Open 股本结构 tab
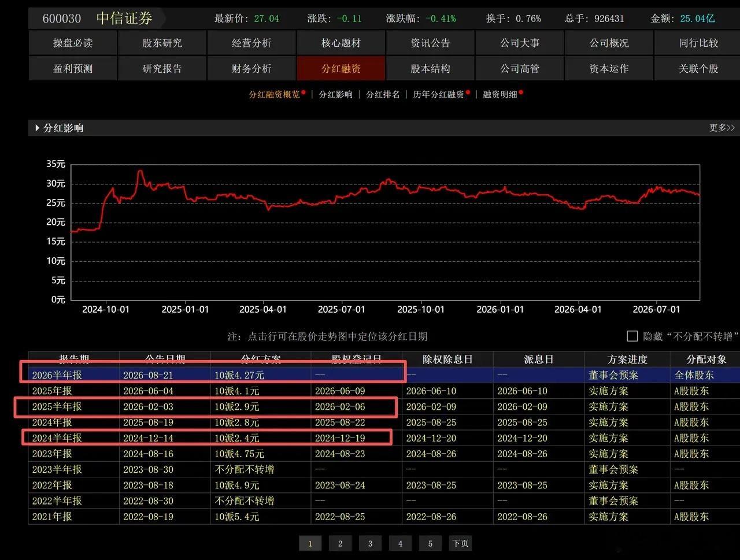This screenshot has width=740, height=560. pos(430,68)
